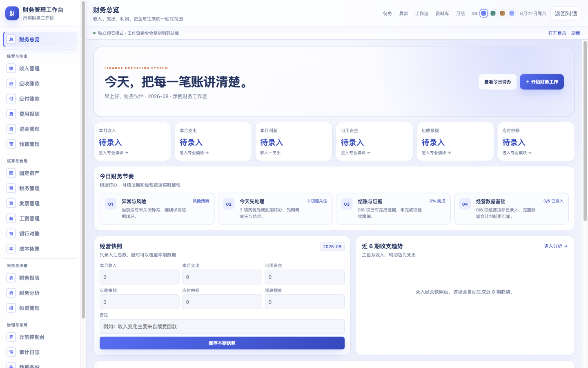
Task: Open 工作流 from the top navigation
Action: (x=422, y=13)
